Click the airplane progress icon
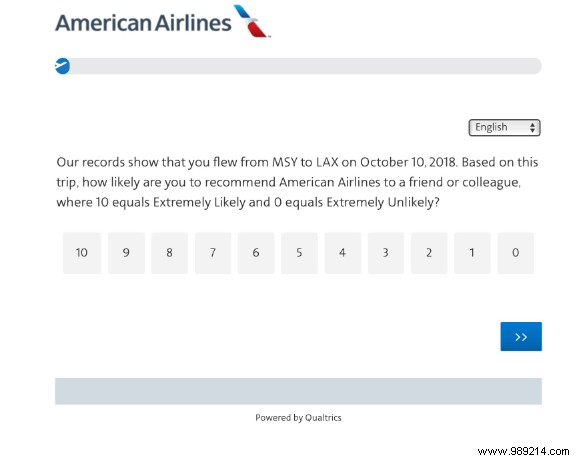 [62, 66]
